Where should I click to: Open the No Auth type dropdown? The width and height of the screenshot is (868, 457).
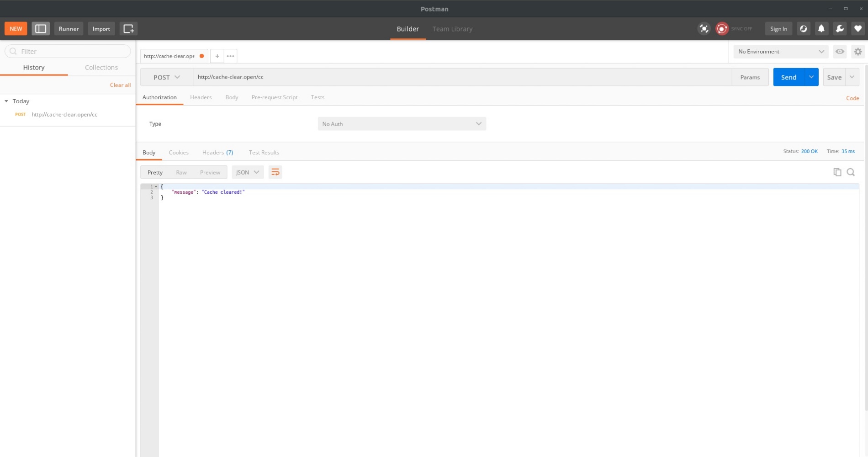click(x=402, y=123)
